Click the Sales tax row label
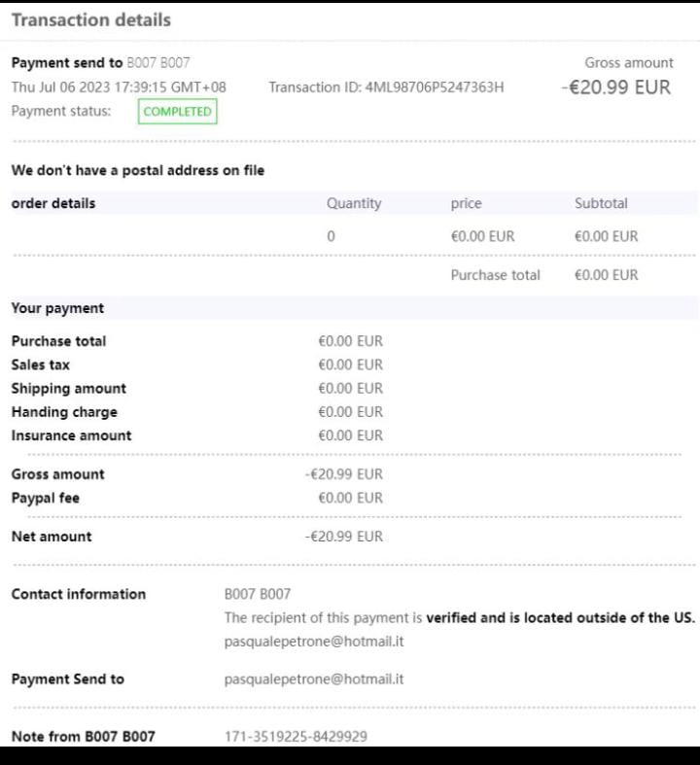Image resolution: width=700 pixels, height=765 pixels. click(41, 365)
